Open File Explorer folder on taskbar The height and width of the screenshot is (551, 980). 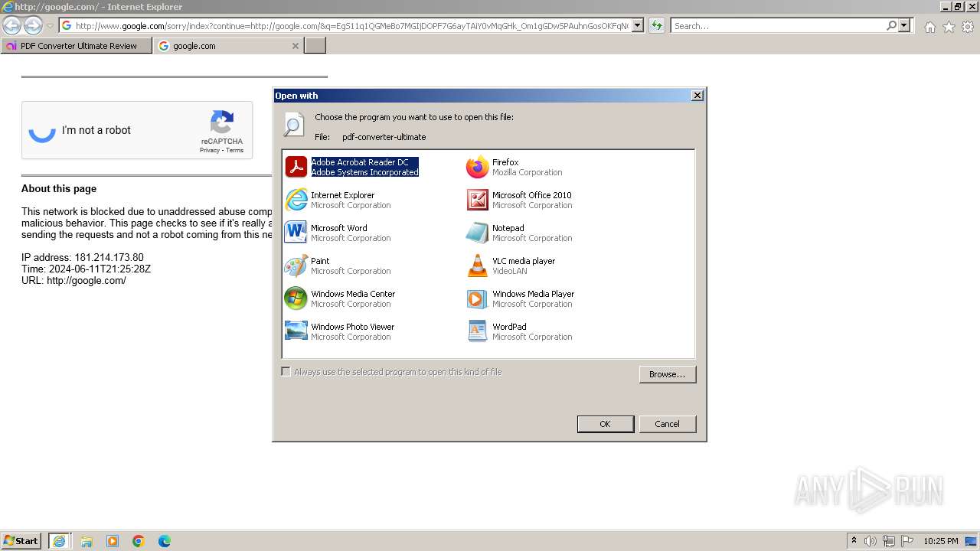pos(87,541)
